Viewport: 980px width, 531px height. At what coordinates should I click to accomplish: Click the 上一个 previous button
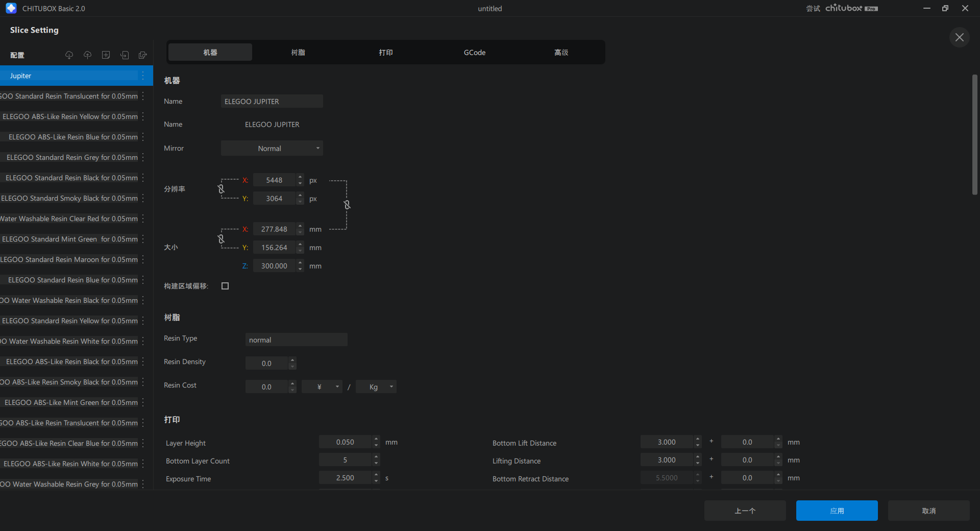click(745, 511)
